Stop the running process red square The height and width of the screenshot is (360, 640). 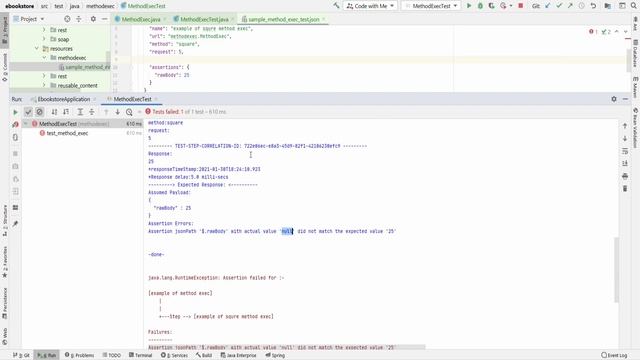[x=521, y=6]
